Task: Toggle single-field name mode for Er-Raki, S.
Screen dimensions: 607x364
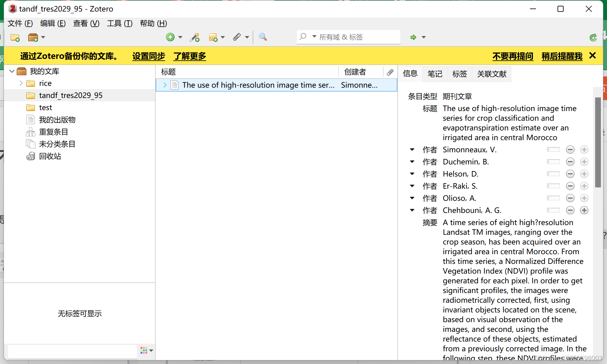Action: [x=554, y=186]
